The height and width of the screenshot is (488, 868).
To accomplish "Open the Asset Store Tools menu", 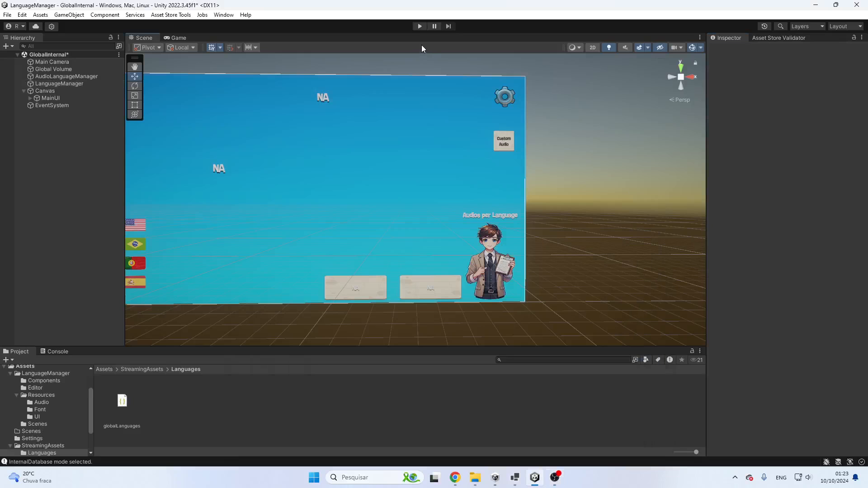I will [x=171, y=15].
